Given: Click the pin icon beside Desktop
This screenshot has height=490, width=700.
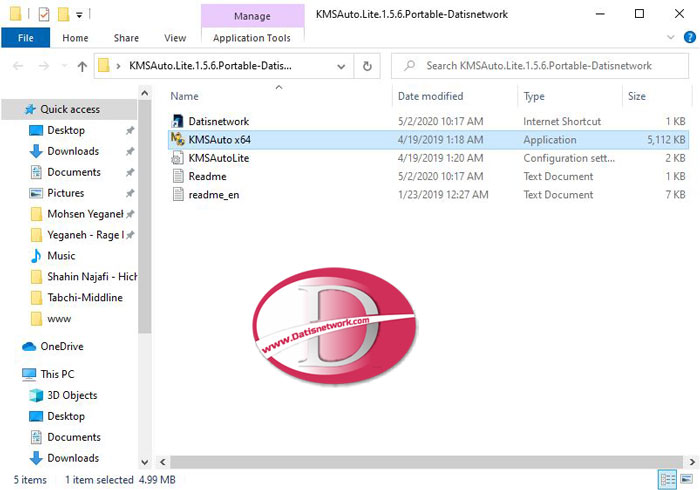Looking at the screenshot, I should [130, 130].
